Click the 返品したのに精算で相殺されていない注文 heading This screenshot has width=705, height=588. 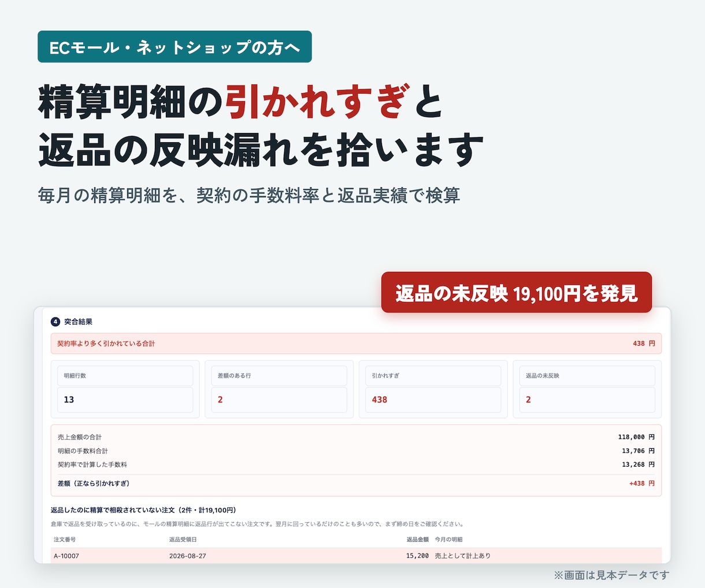pos(143,510)
